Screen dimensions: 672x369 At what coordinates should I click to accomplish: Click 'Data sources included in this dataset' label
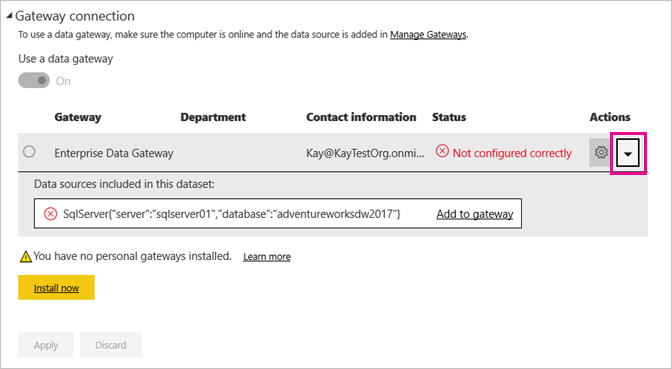coord(124,184)
